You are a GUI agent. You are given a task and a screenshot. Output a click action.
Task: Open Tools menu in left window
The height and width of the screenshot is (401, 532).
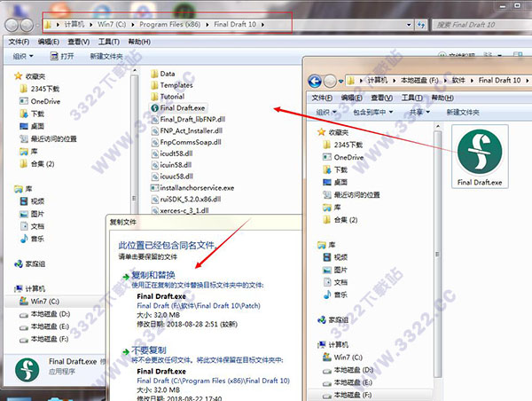[109, 42]
